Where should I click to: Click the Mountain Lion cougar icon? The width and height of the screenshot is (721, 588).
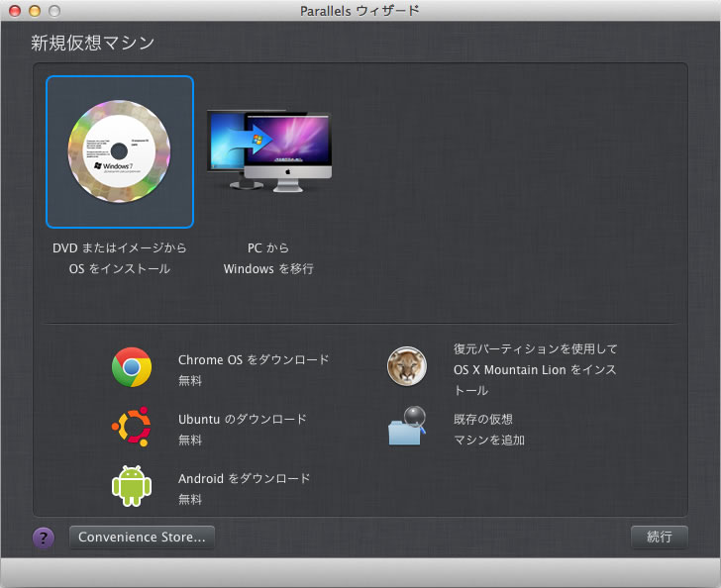coord(406,366)
